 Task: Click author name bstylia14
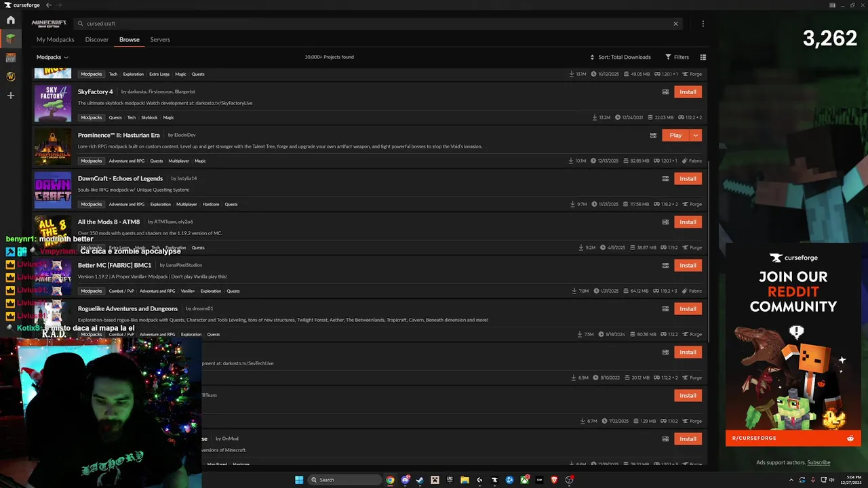point(186,178)
